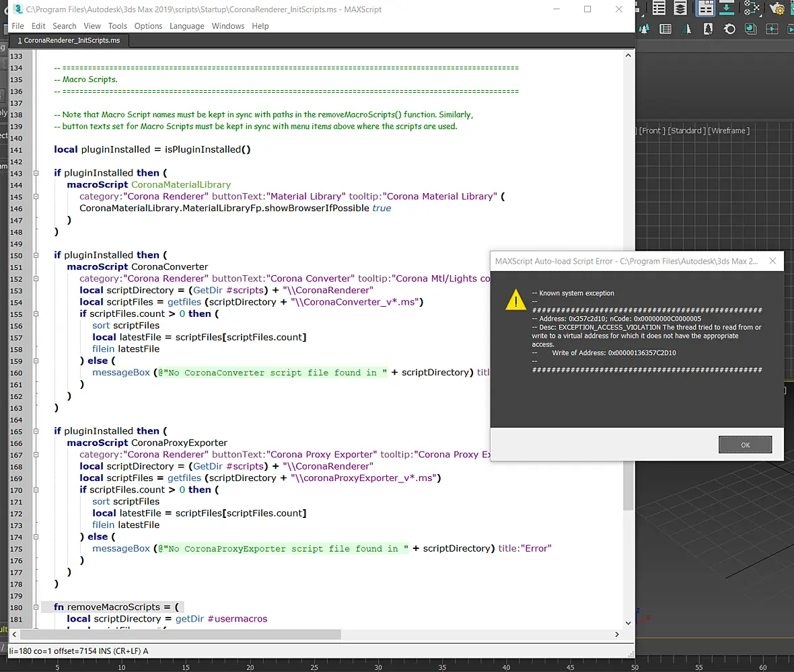794x672 pixels.
Task: Click 'filein latestFile' on line 158
Action: 126,349
